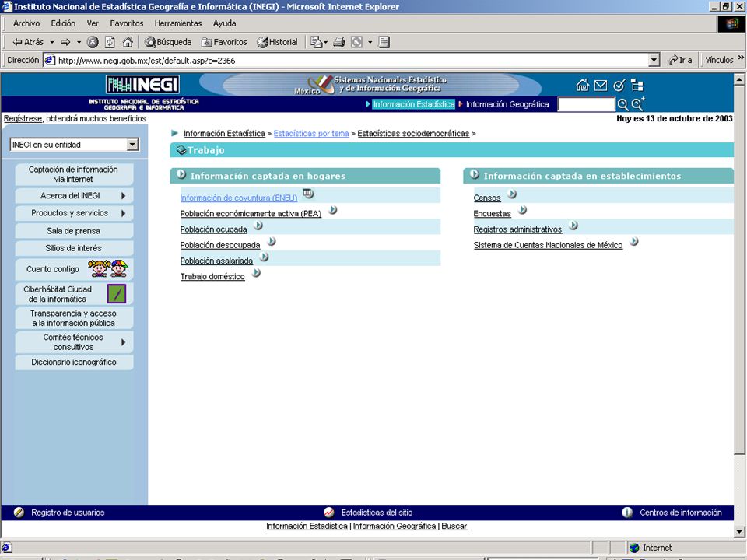Open the Forward button history dropdown arrow
747x560 pixels.
[x=79, y=42]
